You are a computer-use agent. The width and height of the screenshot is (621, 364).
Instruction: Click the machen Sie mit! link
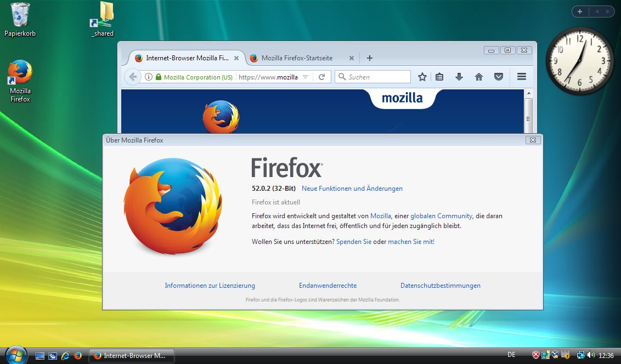(x=411, y=242)
